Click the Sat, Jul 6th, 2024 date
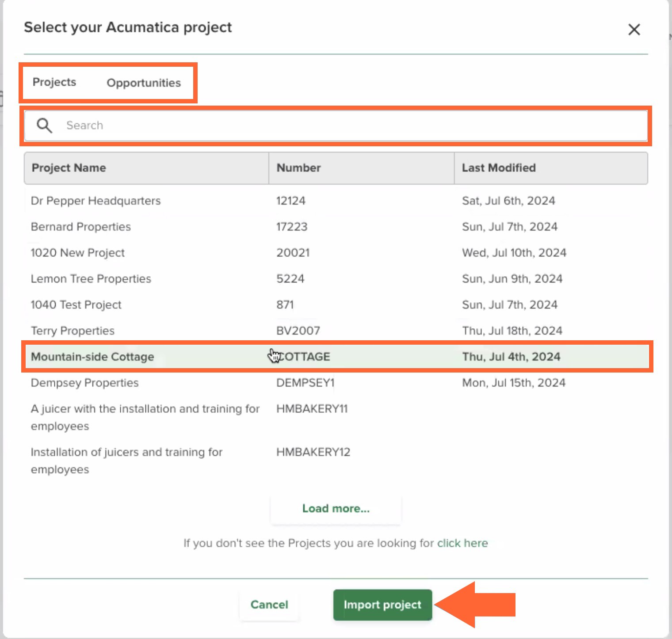 [x=508, y=201]
